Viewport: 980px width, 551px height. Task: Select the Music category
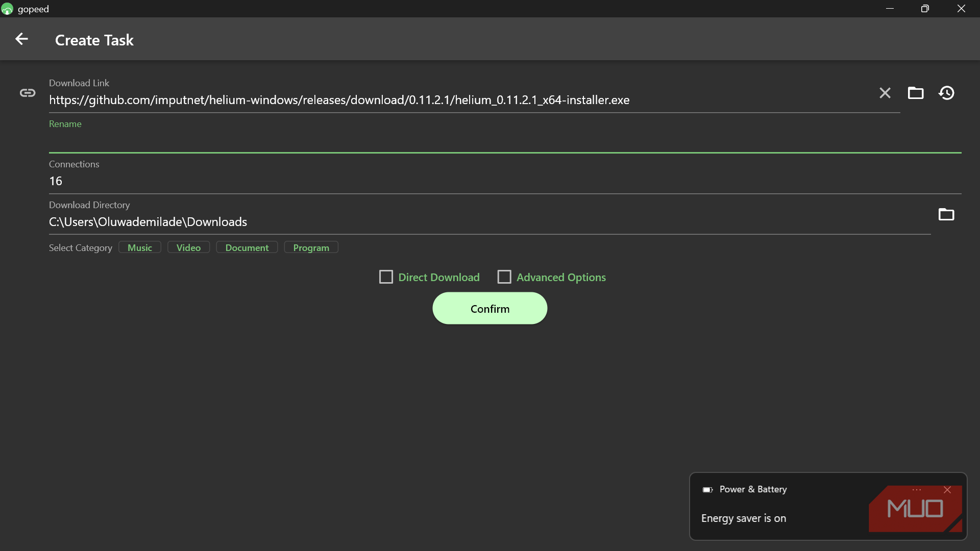140,247
